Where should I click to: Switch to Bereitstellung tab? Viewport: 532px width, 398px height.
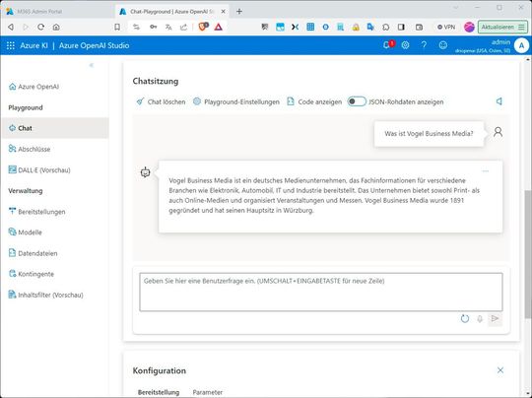pos(159,392)
